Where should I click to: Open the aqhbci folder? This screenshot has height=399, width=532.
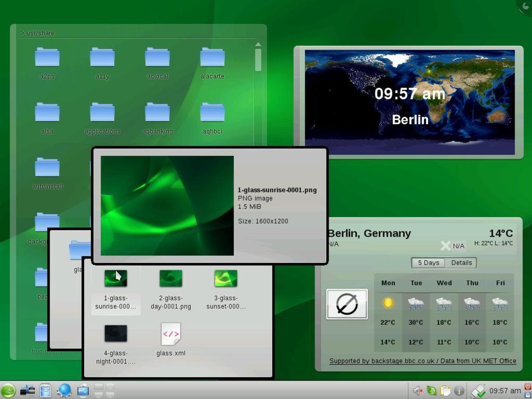(x=212, y=118)
